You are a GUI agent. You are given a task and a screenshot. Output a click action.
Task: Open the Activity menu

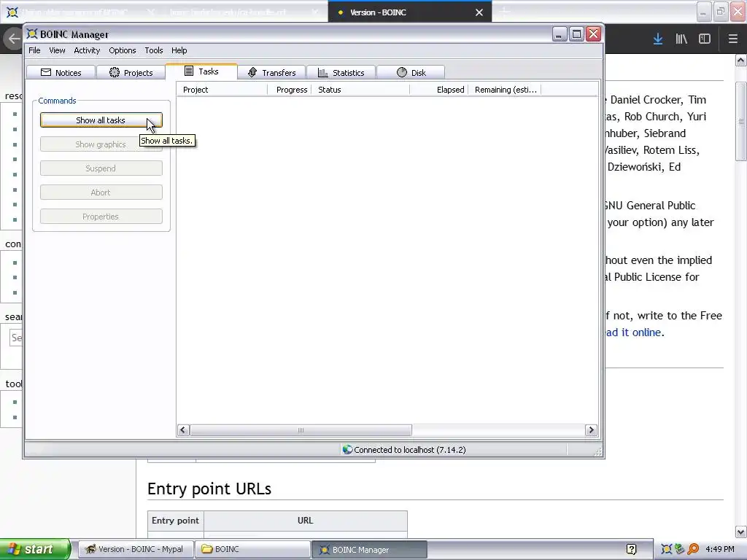coord(87,50)
